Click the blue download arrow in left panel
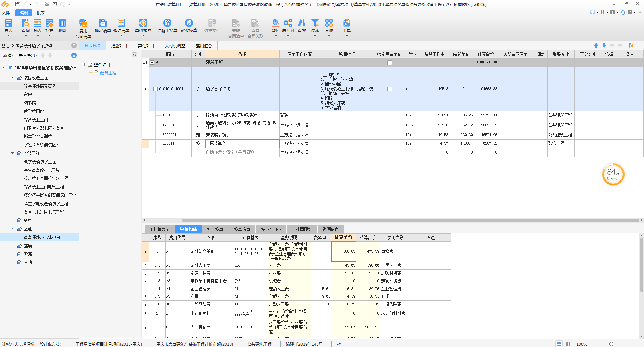The image size is (644, 347). [x=74, y=55]
